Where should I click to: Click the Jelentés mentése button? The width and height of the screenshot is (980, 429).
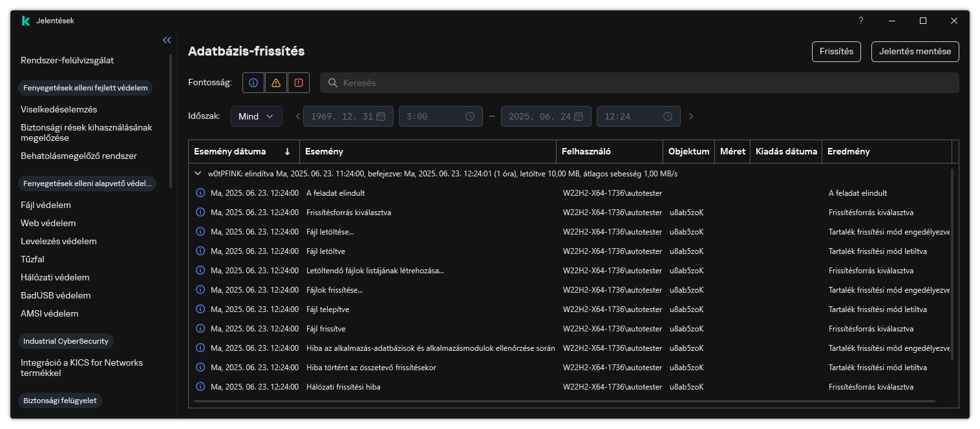[x=915, y=52]
